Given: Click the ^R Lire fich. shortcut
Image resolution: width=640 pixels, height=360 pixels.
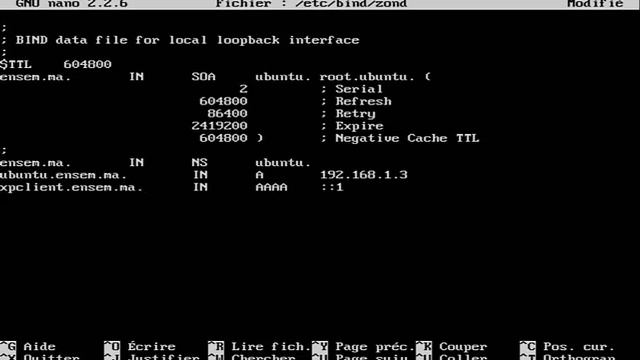Looking at the screenshot, I should [259, 347].
